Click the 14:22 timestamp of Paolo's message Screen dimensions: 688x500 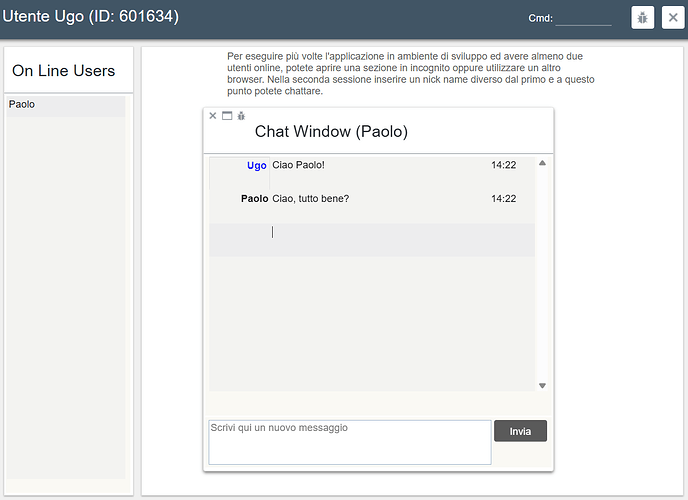click(x=504, y=199)
